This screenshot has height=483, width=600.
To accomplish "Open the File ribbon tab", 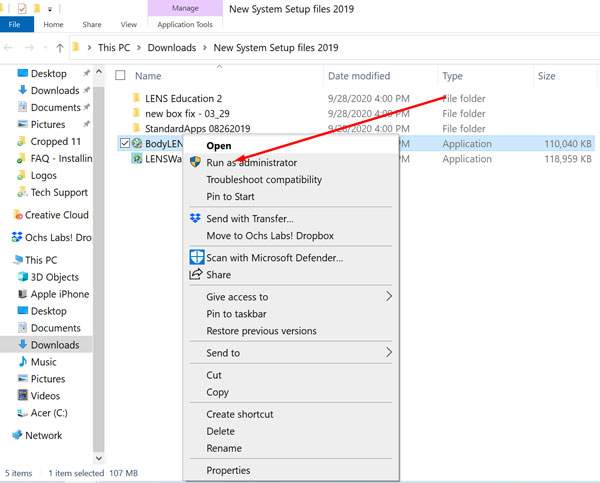I will pos(16,24).
